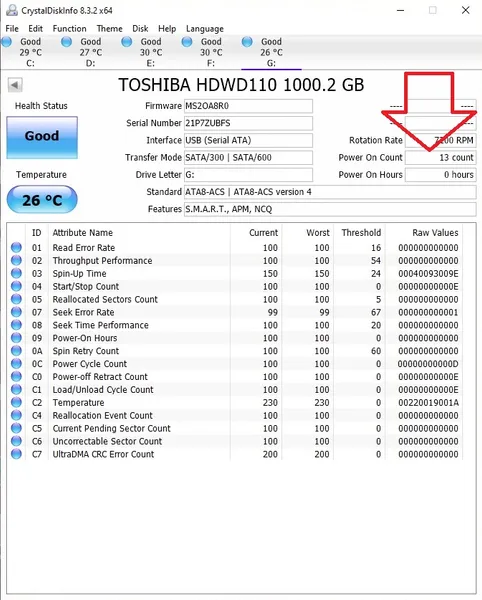The width and height of the screenshot is (482, 600).
Task: Open the Help menu
Action: 167,29
